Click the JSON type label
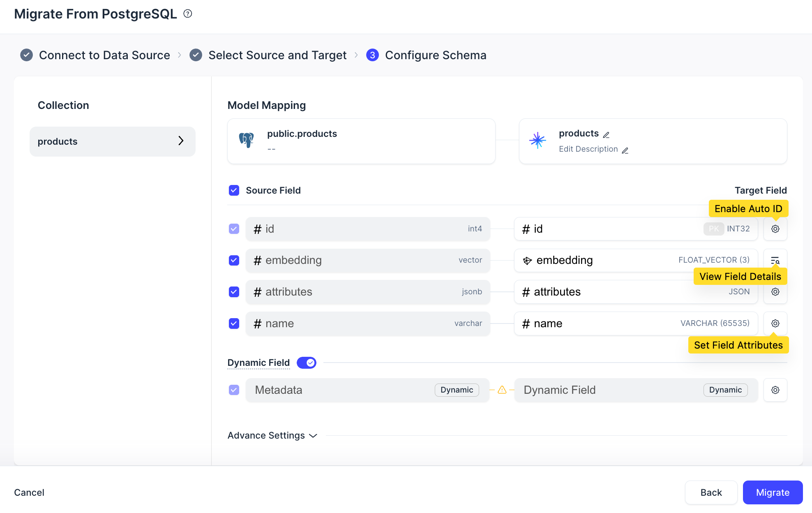Screen dimensions: 812x513 pyautogui.click(x=739, y=292)
